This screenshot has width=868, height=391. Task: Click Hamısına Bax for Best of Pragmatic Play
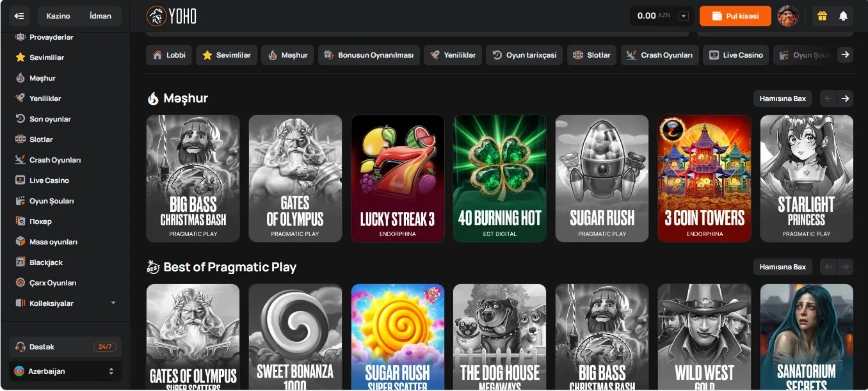[783, 267]
